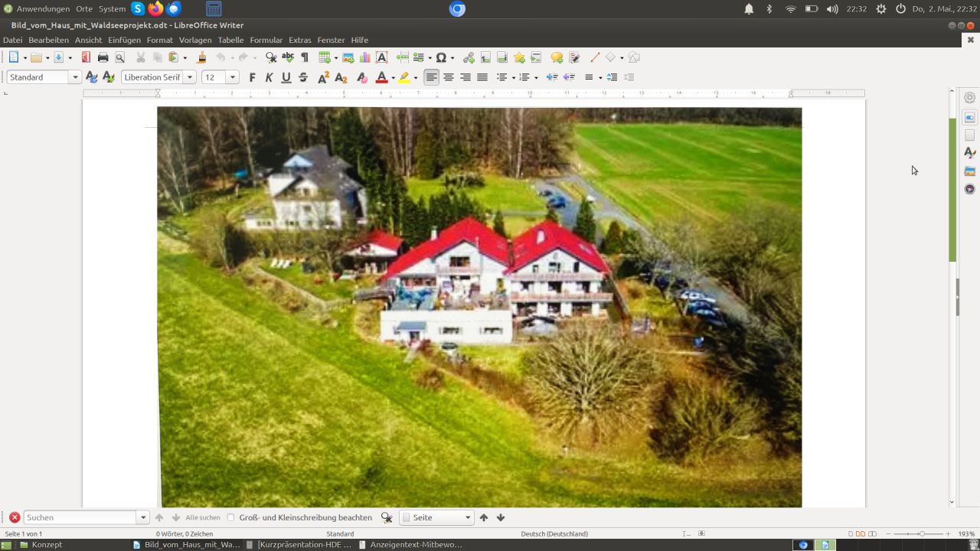The width and height of the screenshot is (980, 551).
Task: Open the Seite navigation dropdown in find bar
Action: coord(467,517)
